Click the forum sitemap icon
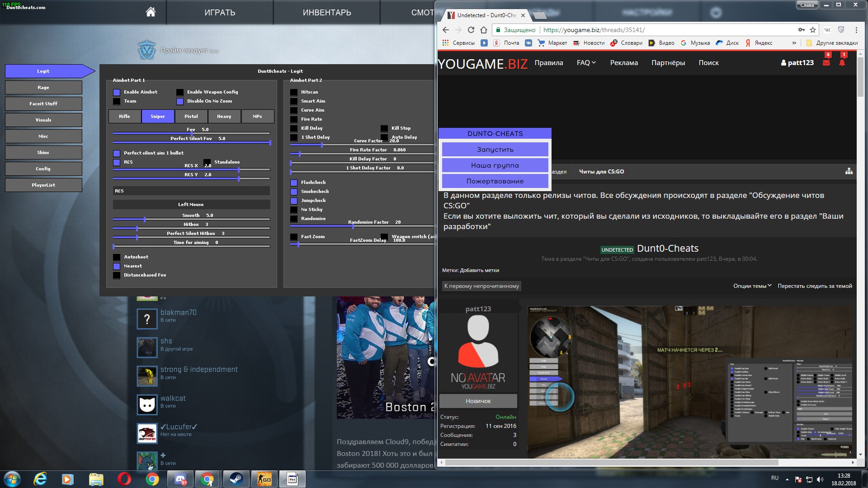The height and width of the screenshot is (488, 868). click(849, 171)
